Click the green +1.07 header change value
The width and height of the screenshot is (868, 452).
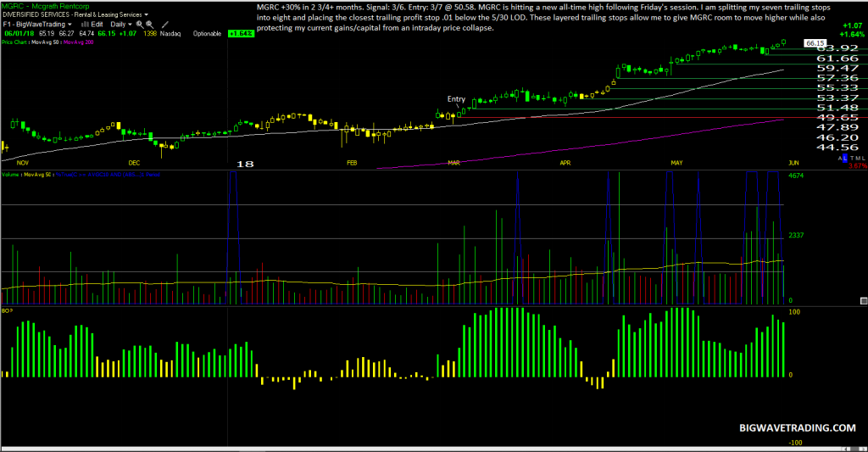point(128,34)
